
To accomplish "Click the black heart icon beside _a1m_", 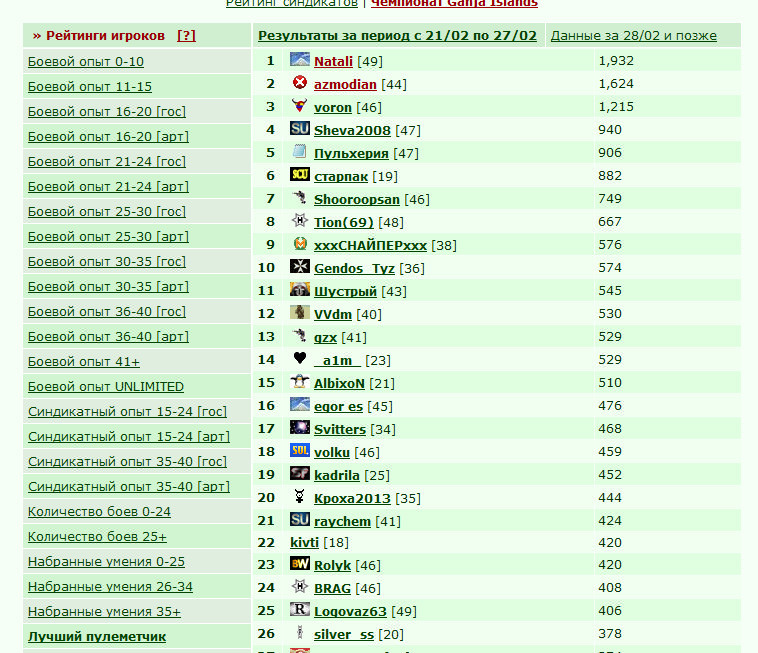I will pyautogui.click(x=300, y=358).
